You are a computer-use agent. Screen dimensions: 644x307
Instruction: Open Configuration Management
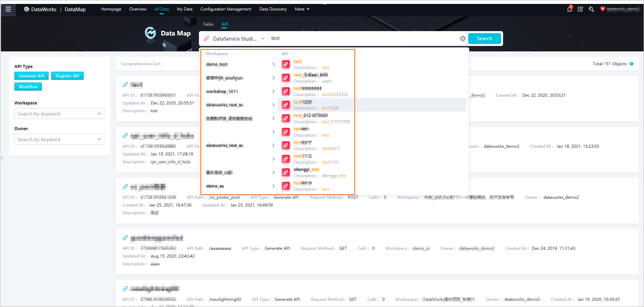pos(226,9)
